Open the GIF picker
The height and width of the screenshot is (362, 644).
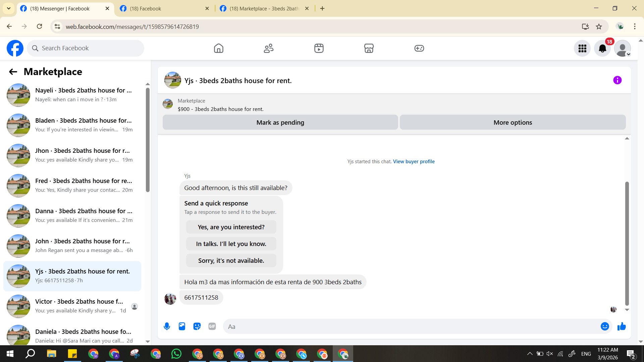pos(212,326)
